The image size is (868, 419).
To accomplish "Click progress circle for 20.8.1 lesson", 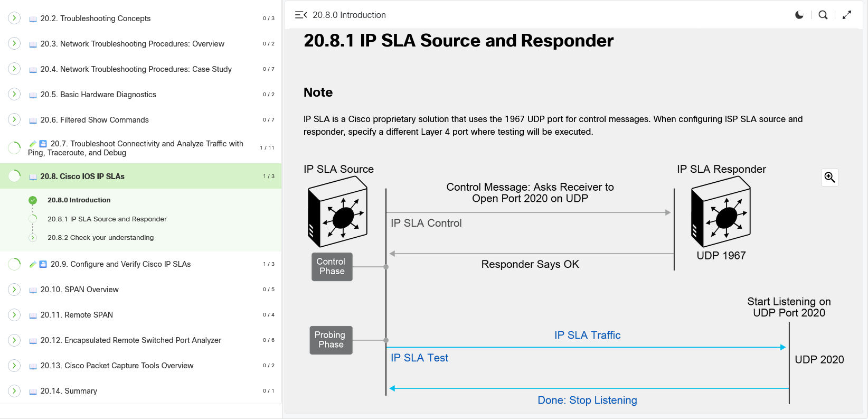I will [x=33, y=219].
